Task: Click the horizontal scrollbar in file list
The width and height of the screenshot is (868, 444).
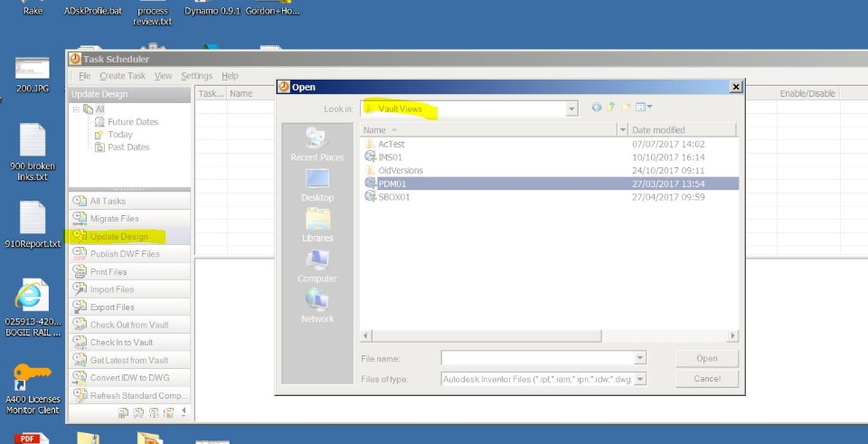Action: [x=486, y=336]
